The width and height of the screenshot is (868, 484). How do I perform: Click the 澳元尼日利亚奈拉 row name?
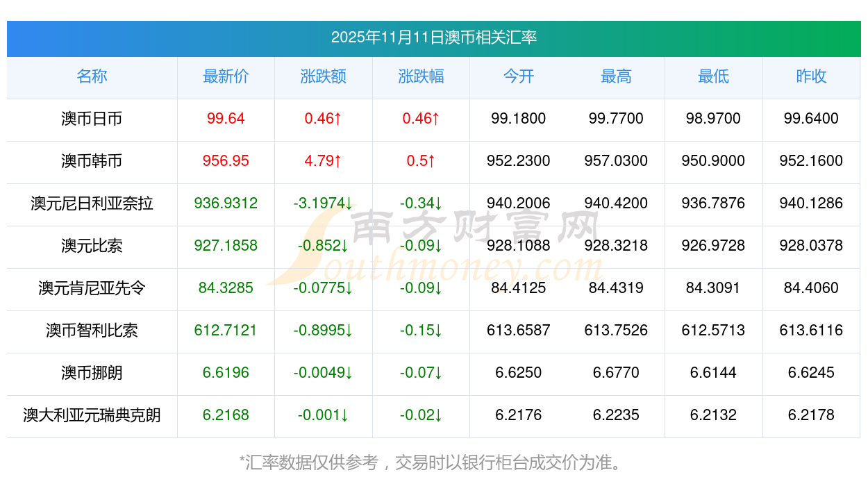tap(92, 203)
